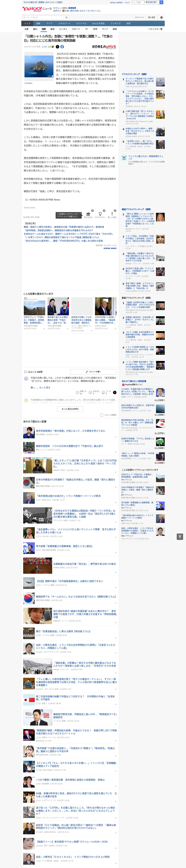The height and width of the screenshot is (868, 186).
Task: Open article 高市早苗首相の「首の角度」が気になって
Action: [x=71, y=431]
